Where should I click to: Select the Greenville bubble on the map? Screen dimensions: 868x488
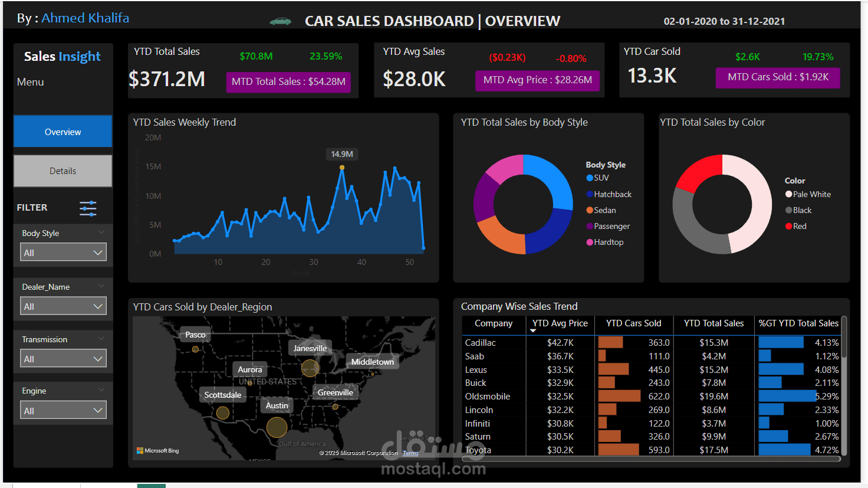tap(336, 407)
